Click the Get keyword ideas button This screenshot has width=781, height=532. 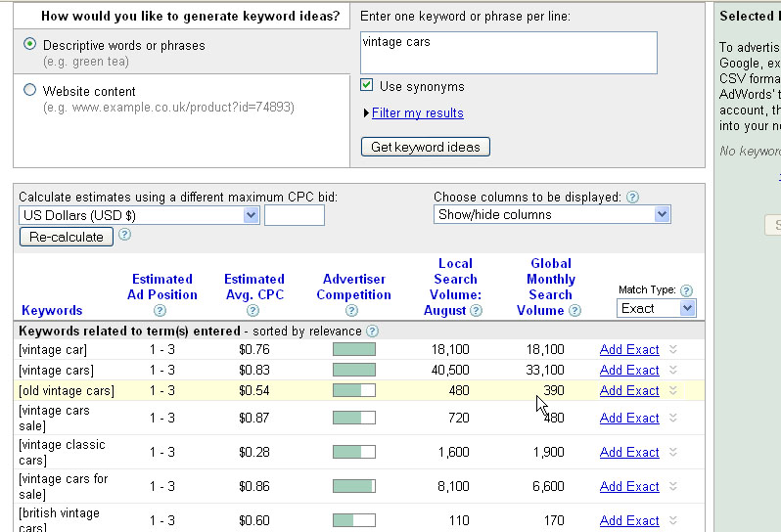coord(426,147)
